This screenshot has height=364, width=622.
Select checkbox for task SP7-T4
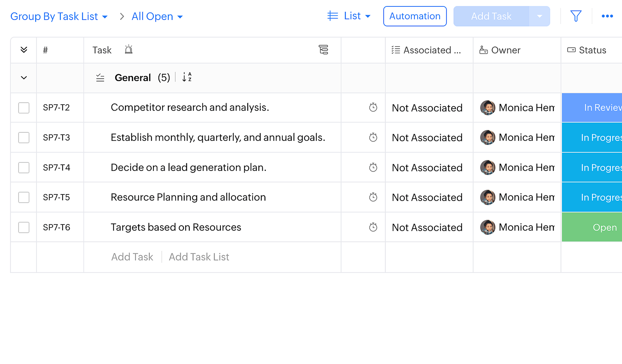pyautogui.click(x=24, y=168)
